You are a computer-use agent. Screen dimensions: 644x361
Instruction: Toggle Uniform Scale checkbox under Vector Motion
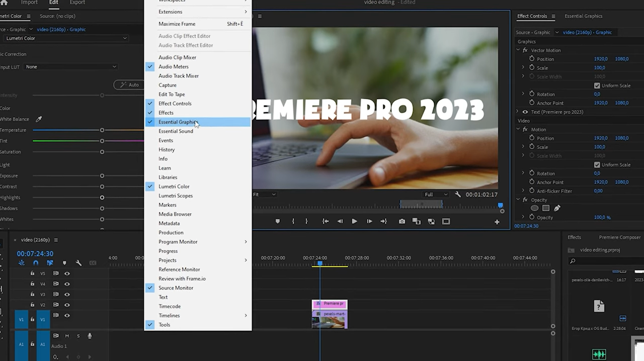pos(597,85)
